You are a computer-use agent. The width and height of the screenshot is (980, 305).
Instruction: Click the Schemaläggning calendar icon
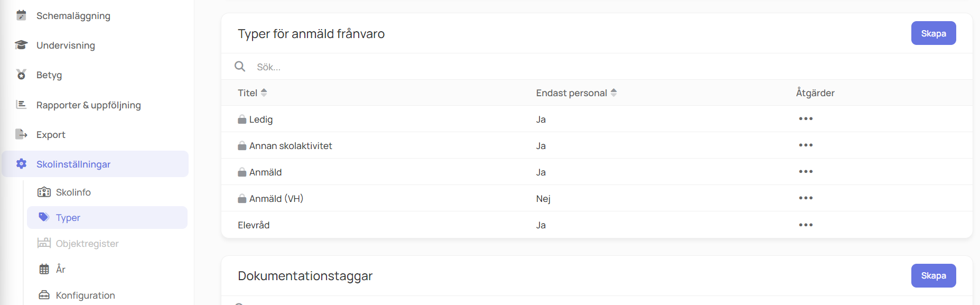[x=21, y=15]
